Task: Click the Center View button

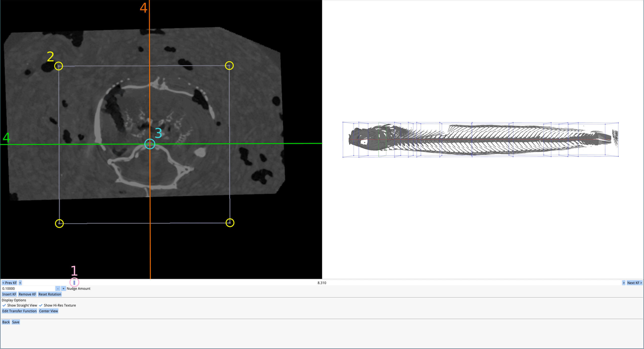Action: tap(49, 311)
